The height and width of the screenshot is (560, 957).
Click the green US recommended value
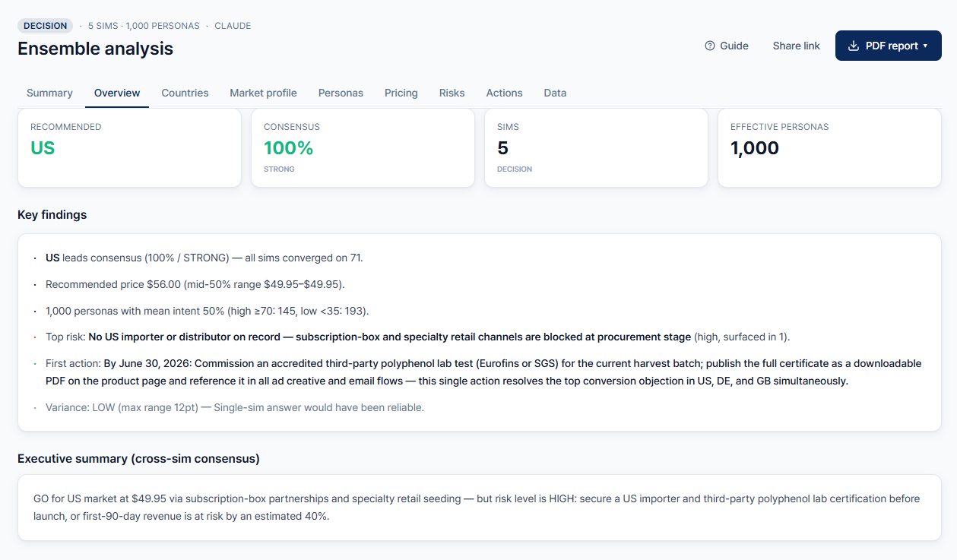pyautogui.click(x=43, y=148)
